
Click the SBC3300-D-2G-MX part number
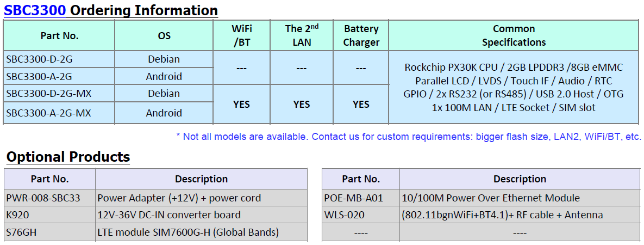(48, 94)
